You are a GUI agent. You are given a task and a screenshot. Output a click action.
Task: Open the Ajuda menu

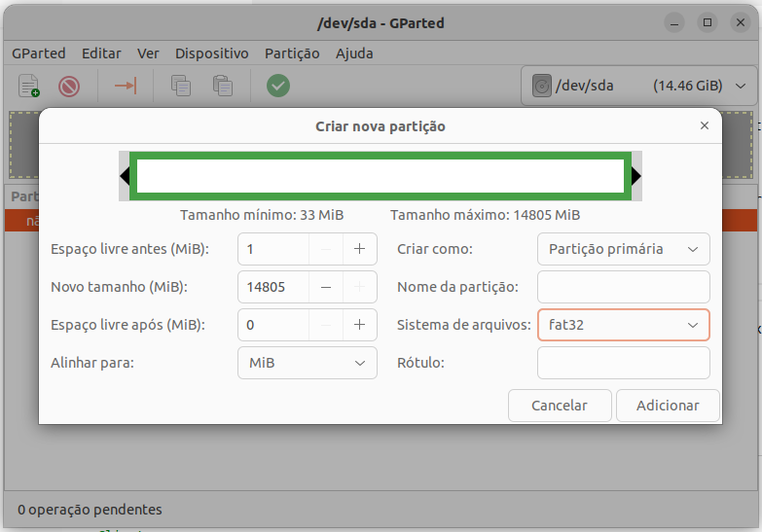tap(354, 53)
